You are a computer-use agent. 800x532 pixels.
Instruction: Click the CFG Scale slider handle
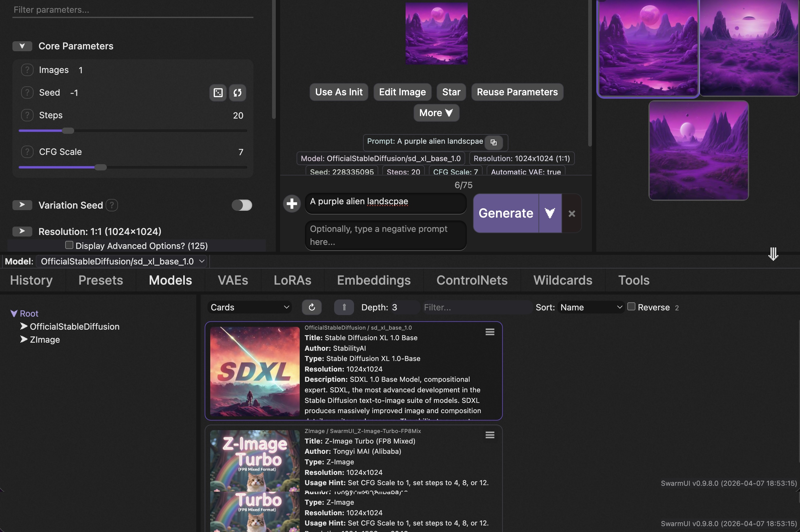(101, 167)
